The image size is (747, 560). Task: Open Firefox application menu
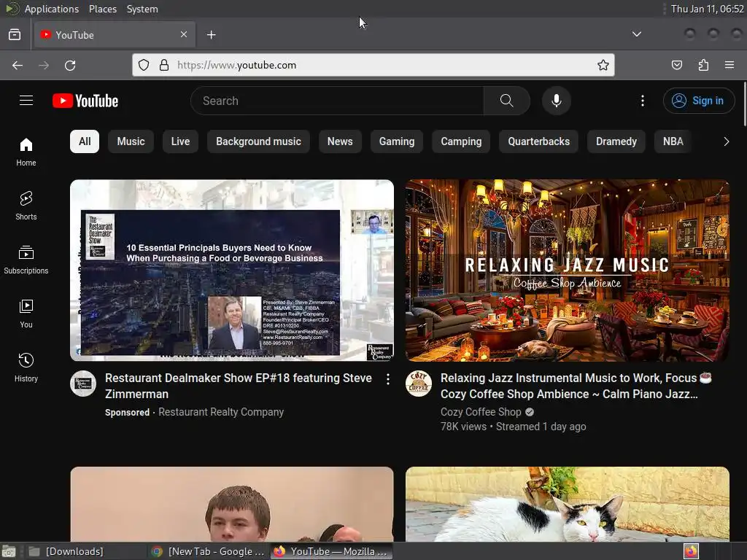click(729, 65)
